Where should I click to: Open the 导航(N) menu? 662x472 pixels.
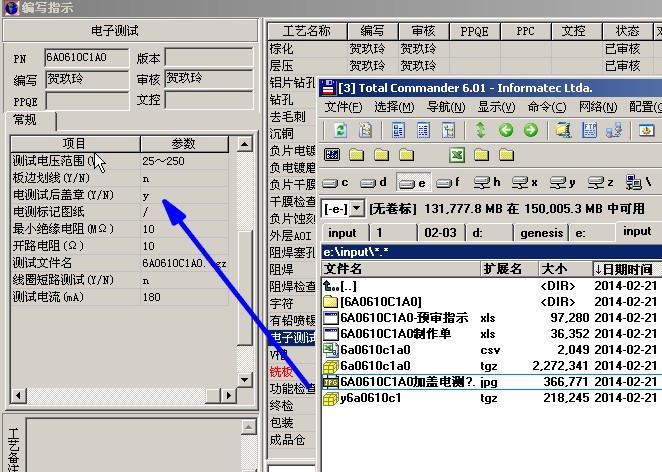coord(446,107)
